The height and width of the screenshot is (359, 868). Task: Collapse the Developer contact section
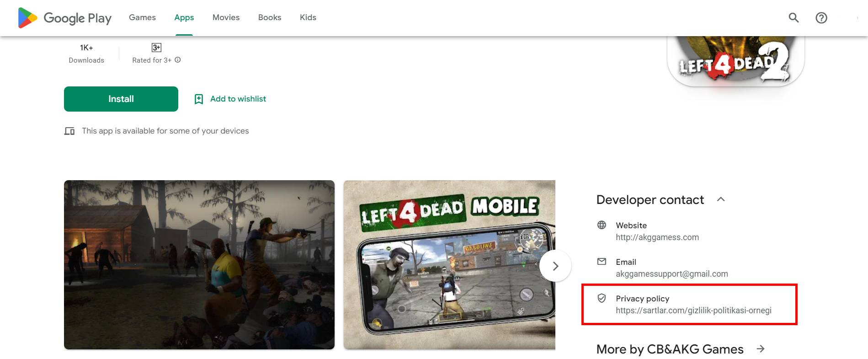pyautogui.click(x=721, y=199)
